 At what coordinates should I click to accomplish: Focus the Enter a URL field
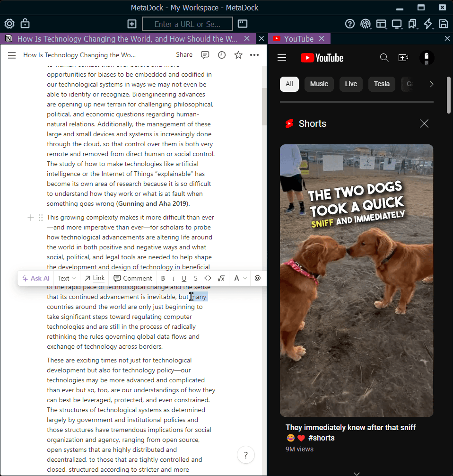coord(187,24)
